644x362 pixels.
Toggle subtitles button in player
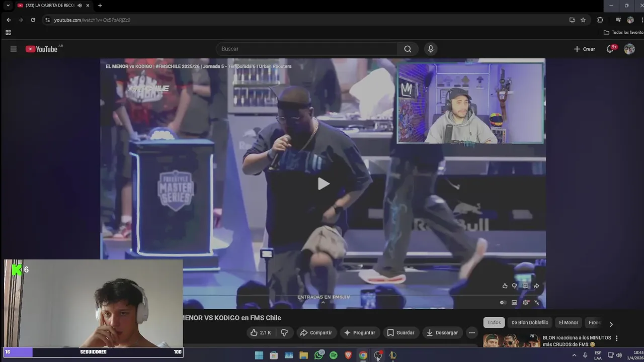(514, 302)
